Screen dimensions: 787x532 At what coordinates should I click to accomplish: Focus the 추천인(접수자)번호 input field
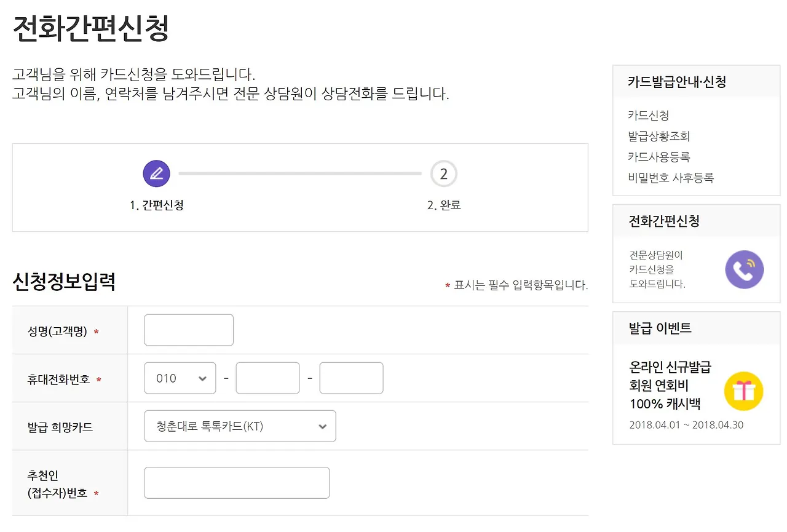pyautogui.click(x=237, y=483)
